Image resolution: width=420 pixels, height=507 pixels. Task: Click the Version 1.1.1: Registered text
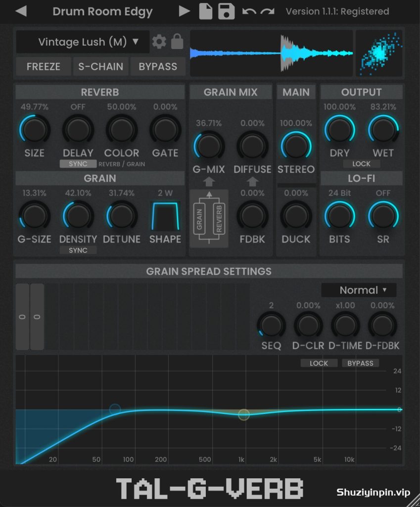[x=337, y=11]
